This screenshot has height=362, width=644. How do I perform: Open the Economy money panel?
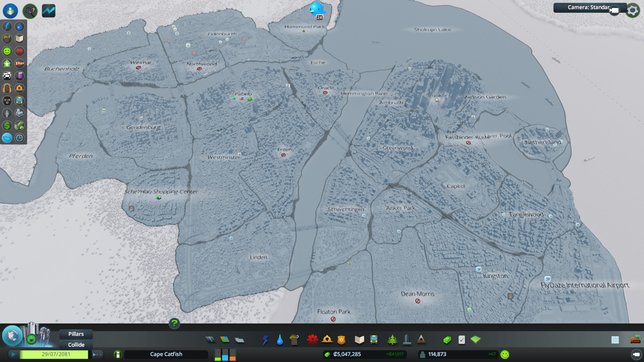point(446,340)
